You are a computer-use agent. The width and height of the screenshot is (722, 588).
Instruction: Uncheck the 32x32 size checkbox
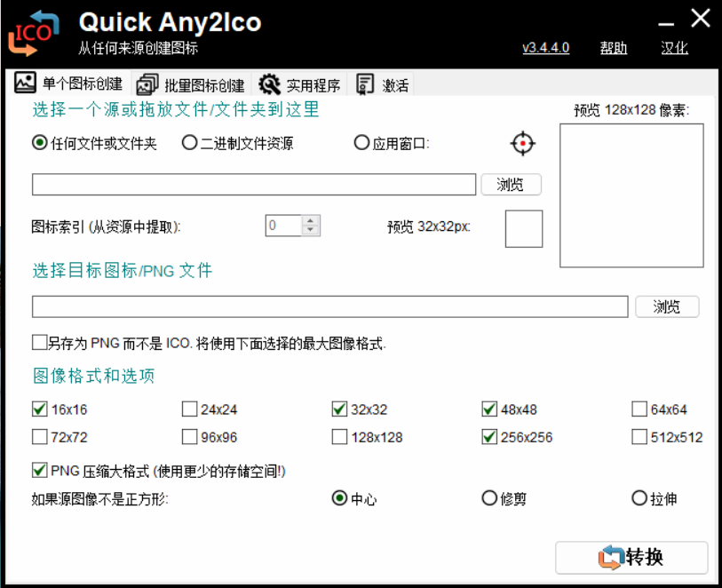tap(339, 409)
